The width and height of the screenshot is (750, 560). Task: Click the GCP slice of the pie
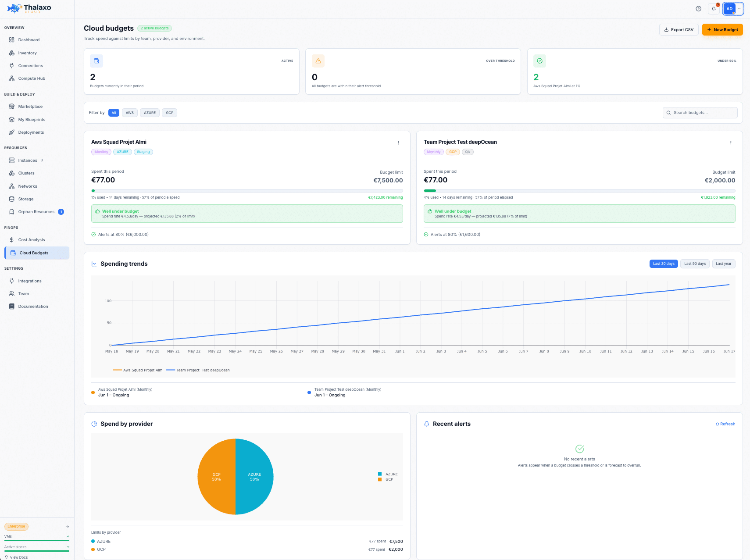(x=216, y=477)
